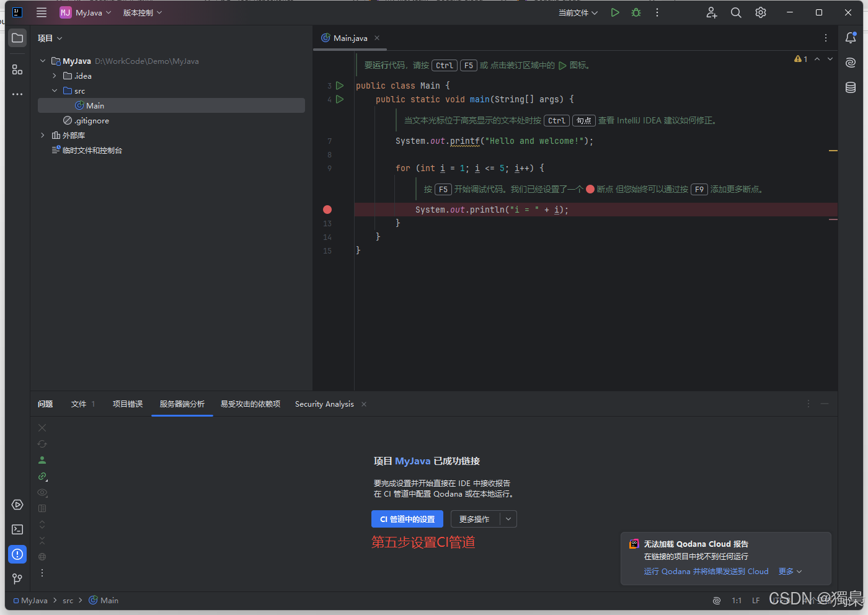
Task: Click the eye preview icon in Qodana panel
Action: point(42,492)
